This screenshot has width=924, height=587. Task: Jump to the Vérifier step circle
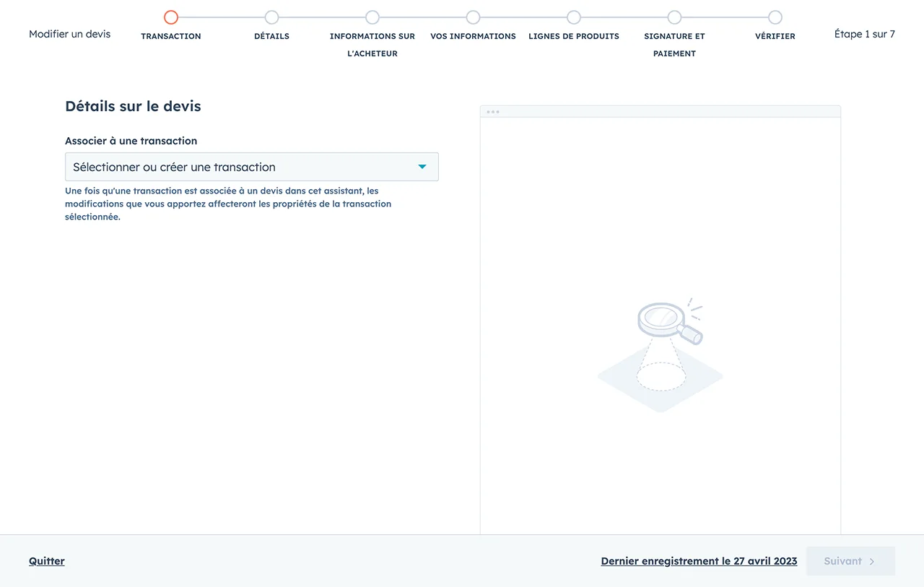pyautogui.click(x=775, y=17)
